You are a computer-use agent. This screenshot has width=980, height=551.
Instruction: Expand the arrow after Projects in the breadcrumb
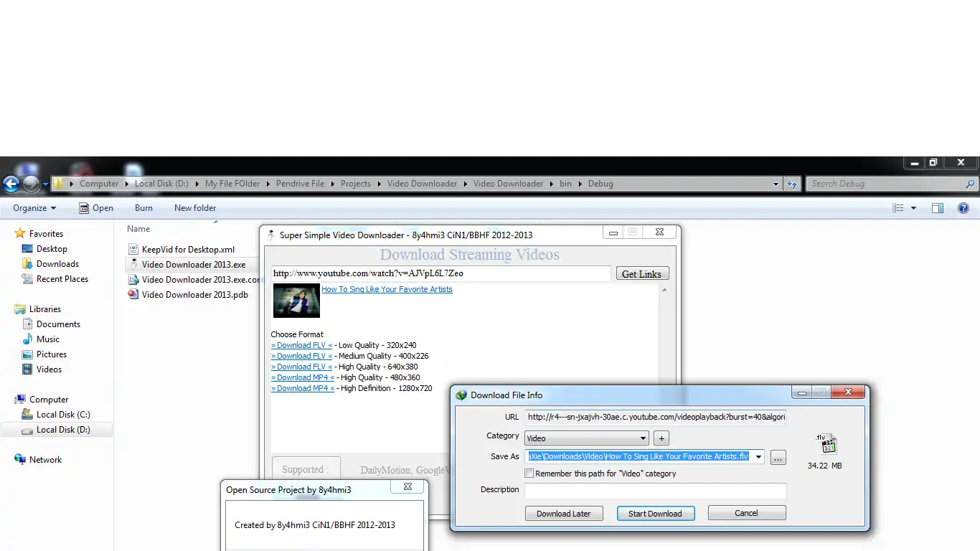pyautogui.click(x=379, y=184)
